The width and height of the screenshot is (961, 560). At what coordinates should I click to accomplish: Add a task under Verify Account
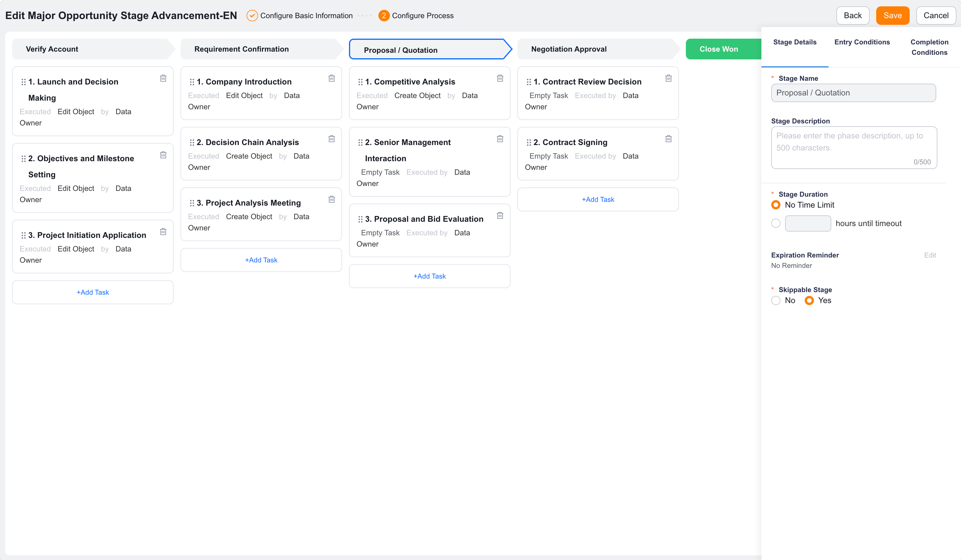point(93,292)
